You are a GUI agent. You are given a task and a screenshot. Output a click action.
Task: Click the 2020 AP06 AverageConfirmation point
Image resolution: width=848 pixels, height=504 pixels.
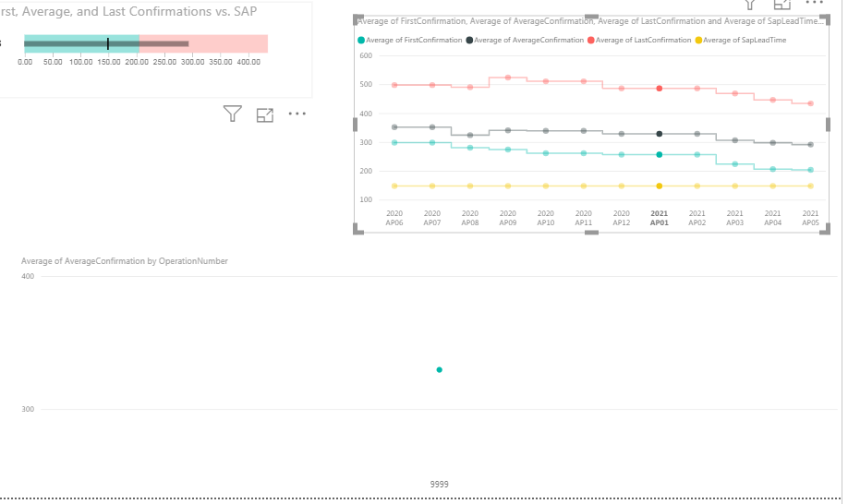tap(394, 127)
